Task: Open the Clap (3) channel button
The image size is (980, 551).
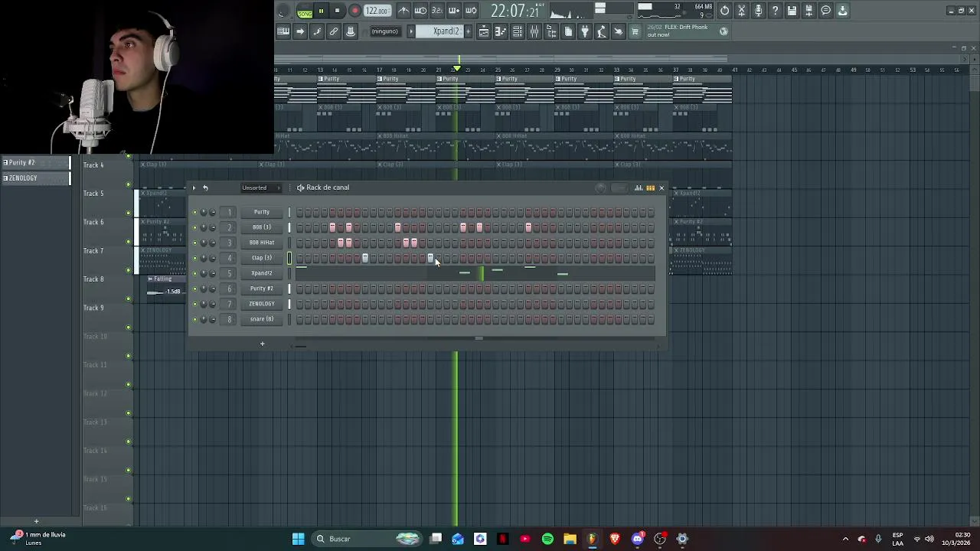Action: 262,258
